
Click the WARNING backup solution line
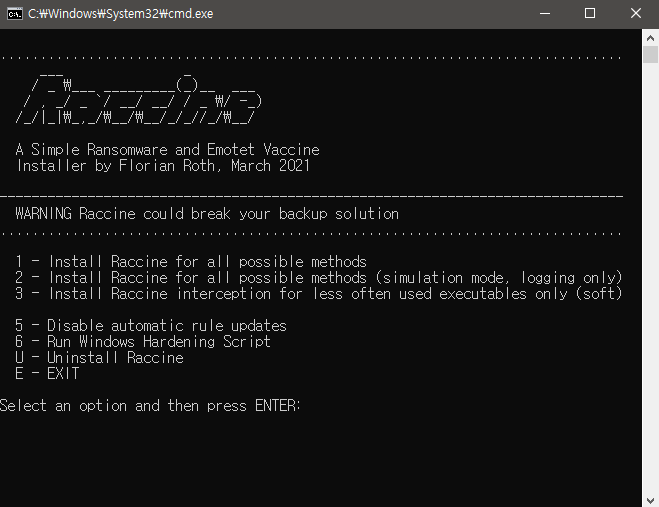207,214
